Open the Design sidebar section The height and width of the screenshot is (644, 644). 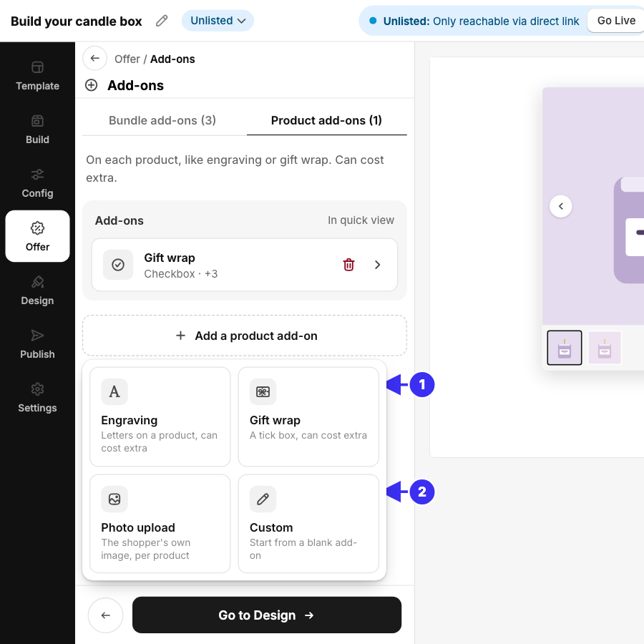coord(37,291)
